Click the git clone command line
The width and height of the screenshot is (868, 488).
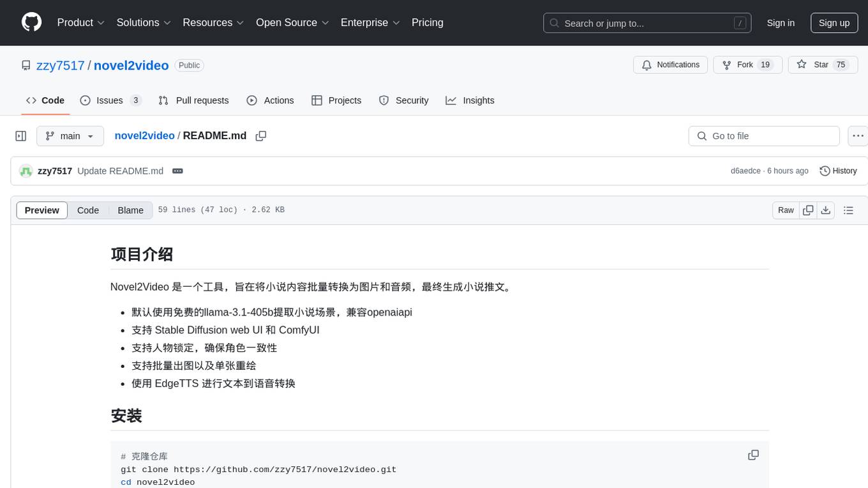pos(258,469)
